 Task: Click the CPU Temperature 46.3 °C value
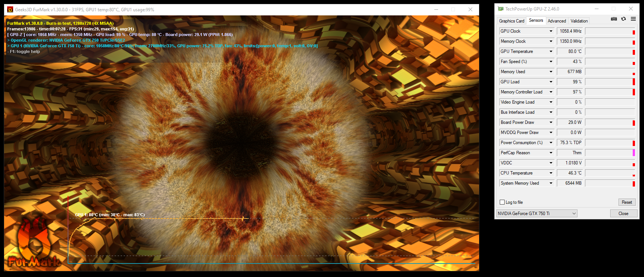pyautogui.click(x=570, y=173)
